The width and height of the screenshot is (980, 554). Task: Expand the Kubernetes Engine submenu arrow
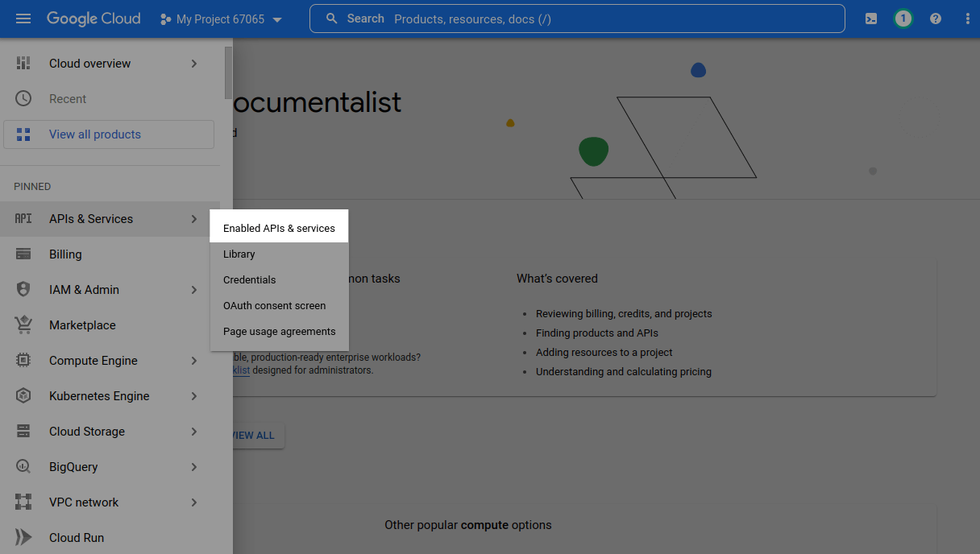tap(194, 396)
